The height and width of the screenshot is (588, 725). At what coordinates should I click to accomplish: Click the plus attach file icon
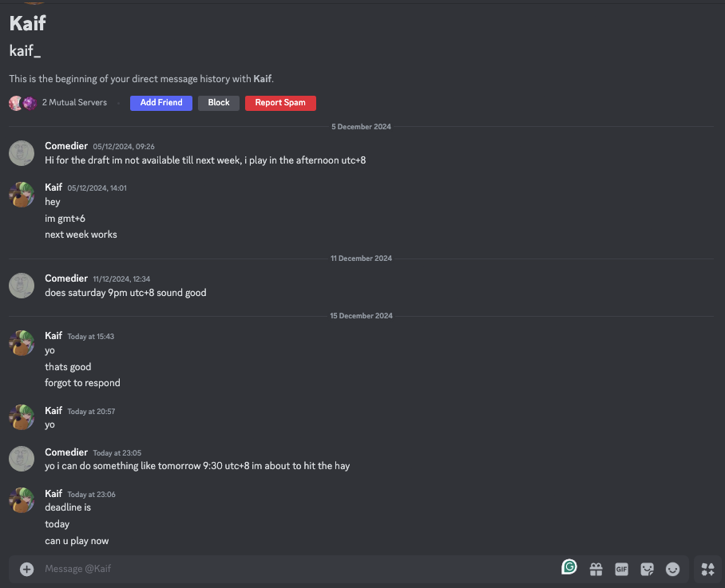27,569
